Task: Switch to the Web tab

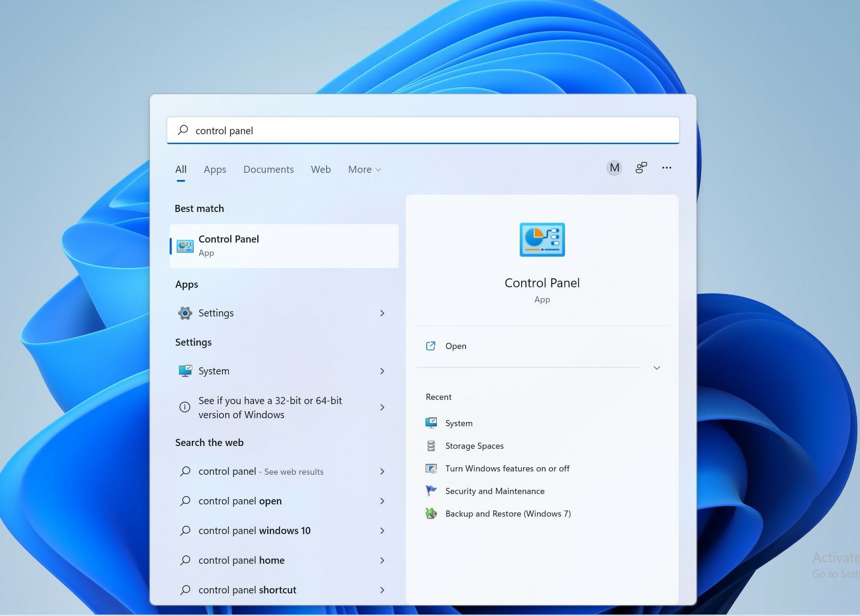Action: [321, 169]
